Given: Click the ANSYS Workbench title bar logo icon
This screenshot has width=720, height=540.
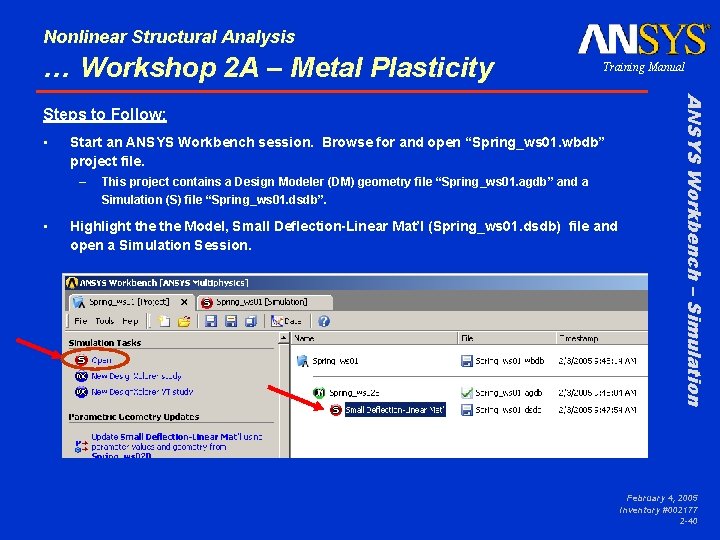Looking at the screenshot, I should [71, 282].
